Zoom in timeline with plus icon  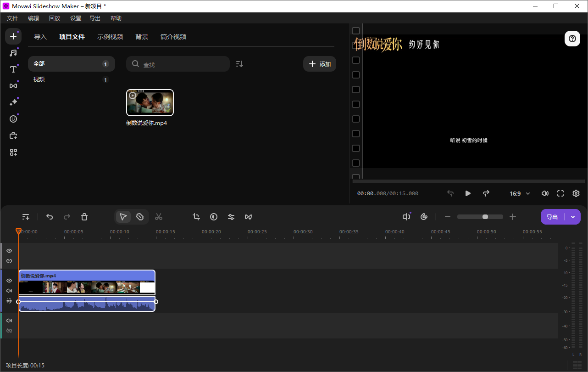point(513,217)
